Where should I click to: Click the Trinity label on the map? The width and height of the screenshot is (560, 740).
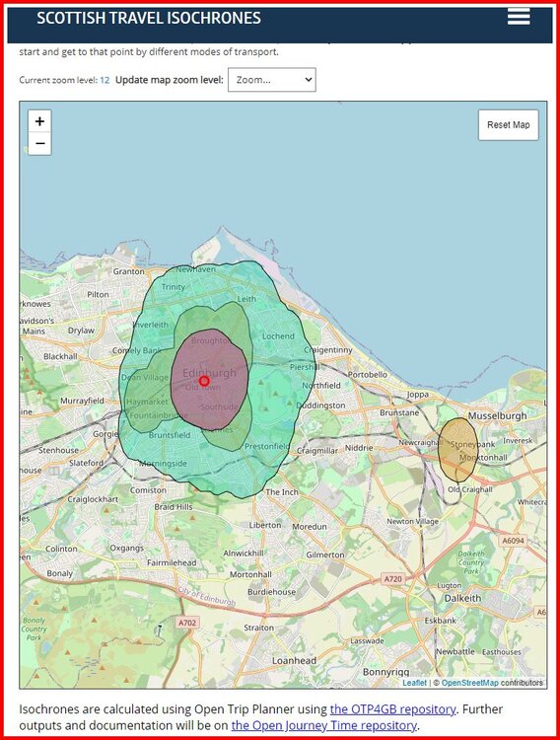(x=174, y=287)
